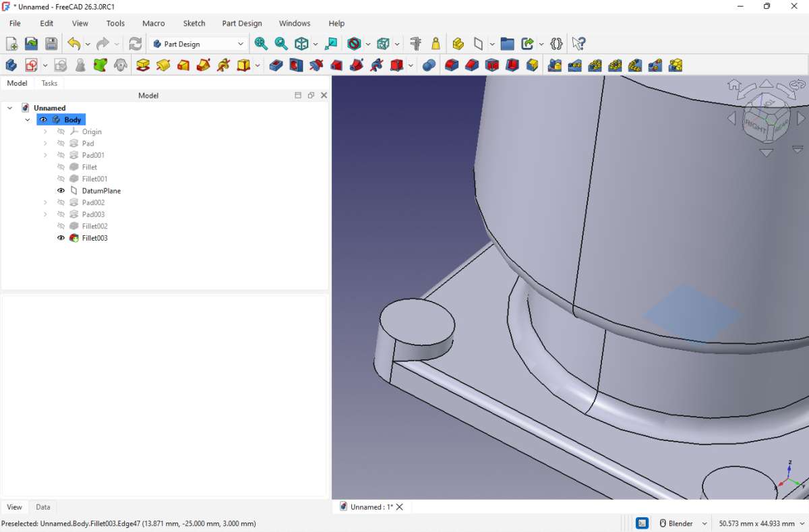Click the Fit All zoom icon
Screen dimensions: 809x532
(261, 44)
